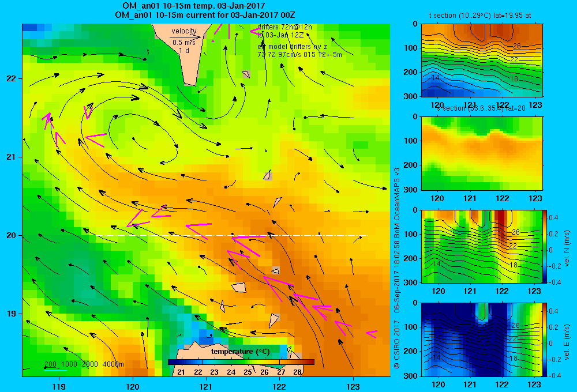
Task: Click longitude label 120 under the main map
Action: point(133,386)
